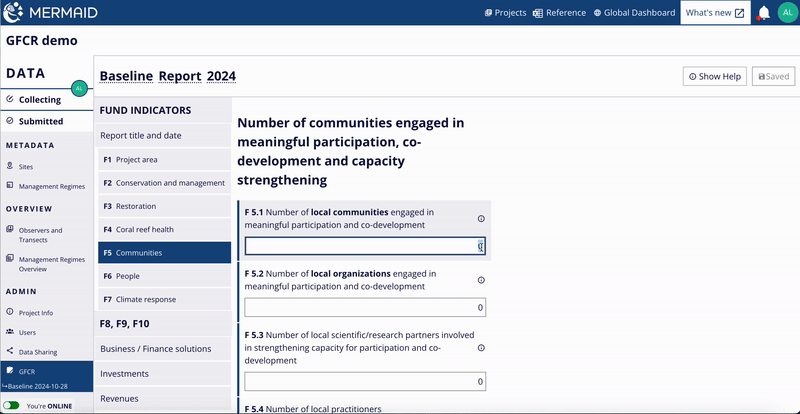800x414 pixels.
Task: Open Reference in the top navigation
Action: 560,13
